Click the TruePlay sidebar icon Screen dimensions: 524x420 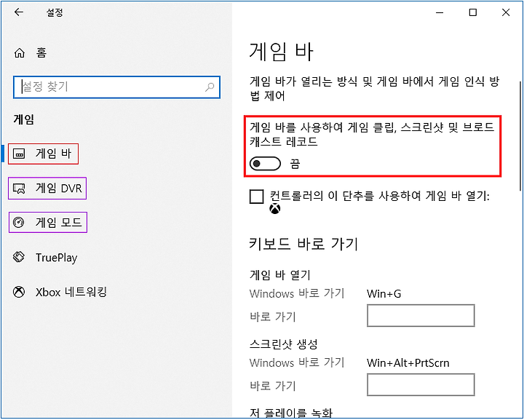pos(19,257)
